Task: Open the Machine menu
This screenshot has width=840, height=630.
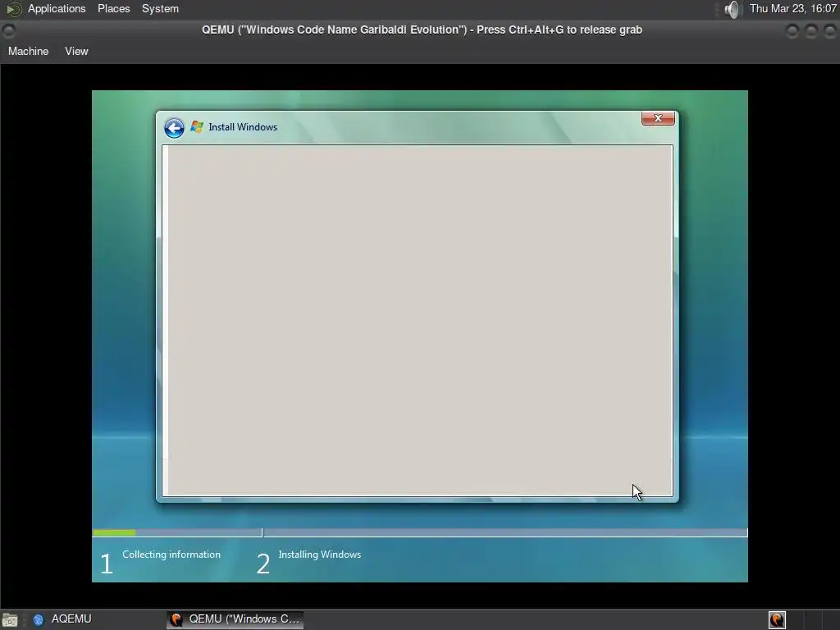Action: coord(29,52)
